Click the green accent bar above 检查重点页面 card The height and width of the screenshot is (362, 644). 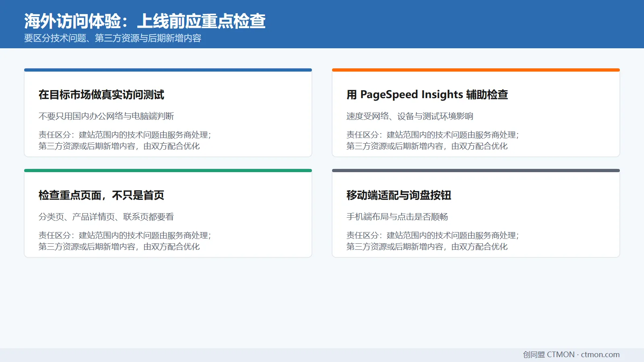click(168, 171)
